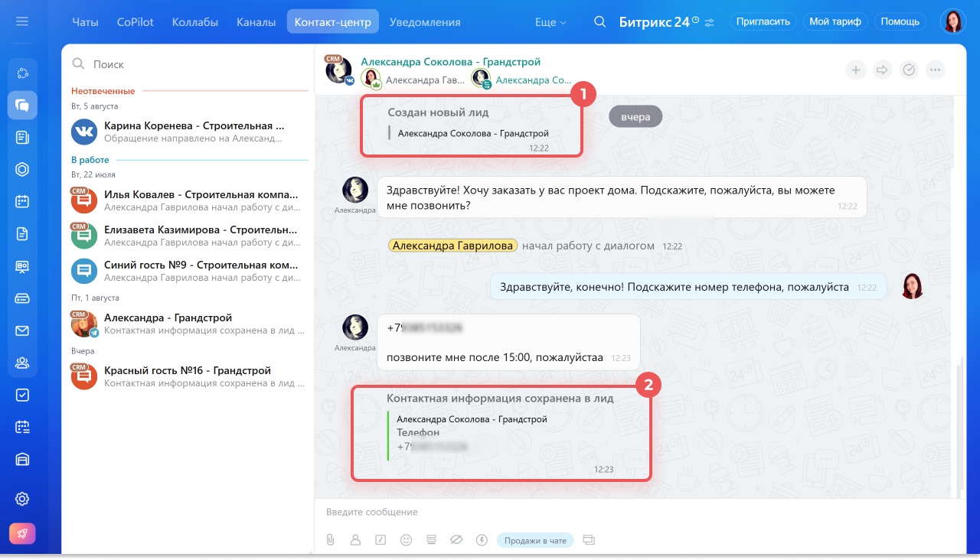This screenshot has width=980, height=560.
Task: Switch to the Уведомления tab
Action: (x=424, y=22)
